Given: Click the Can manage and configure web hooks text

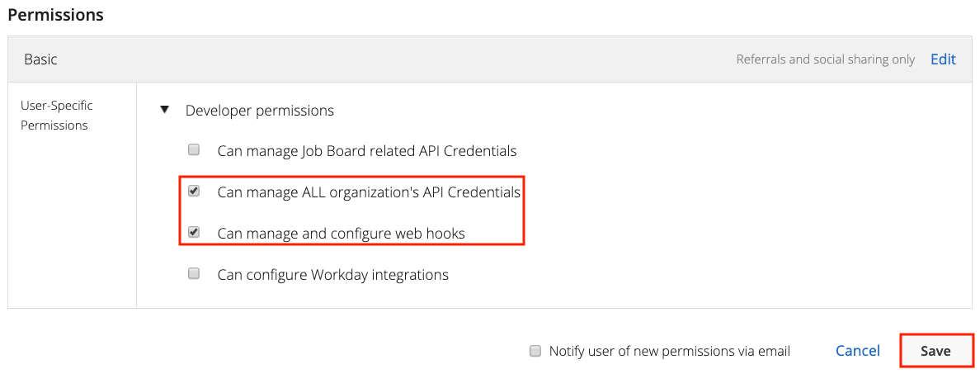Looking at the screenshot, I should tap(342, 234).
